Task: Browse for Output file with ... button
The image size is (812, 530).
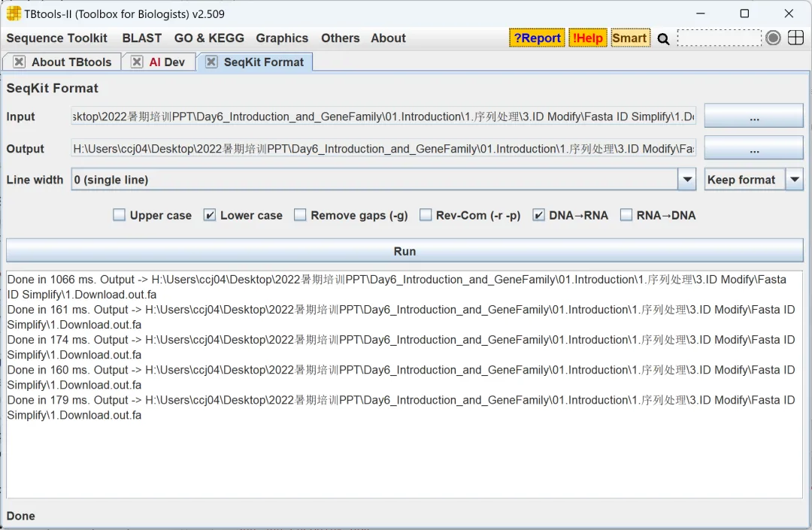Action: (x=754, y=148)
